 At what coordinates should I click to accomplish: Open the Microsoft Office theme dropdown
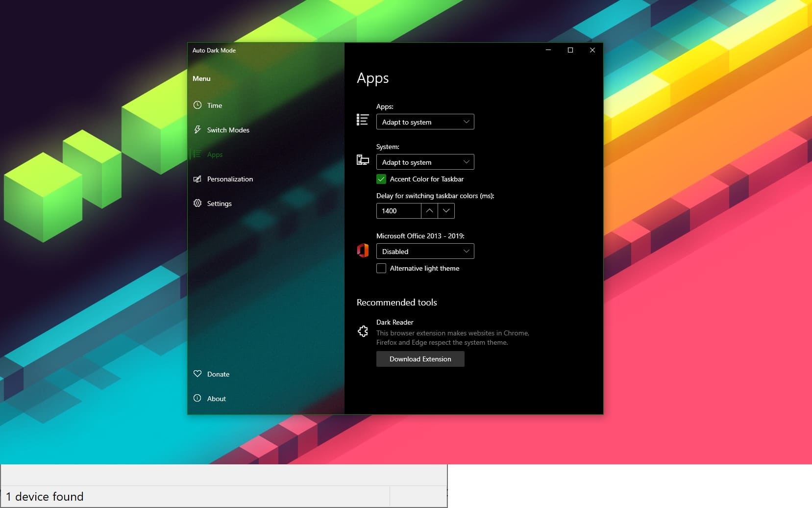coord(425,252)
